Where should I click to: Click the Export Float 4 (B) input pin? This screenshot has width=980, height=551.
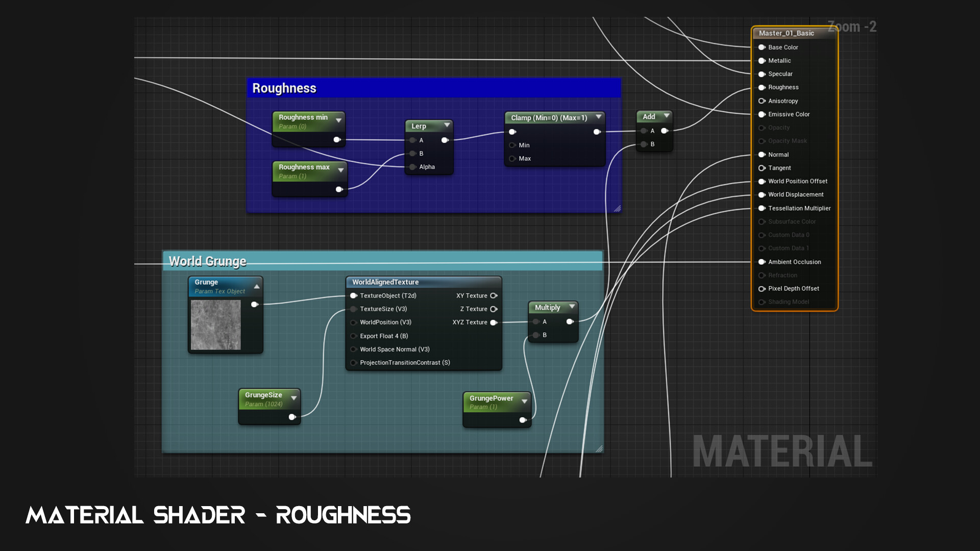coord(353,336)
